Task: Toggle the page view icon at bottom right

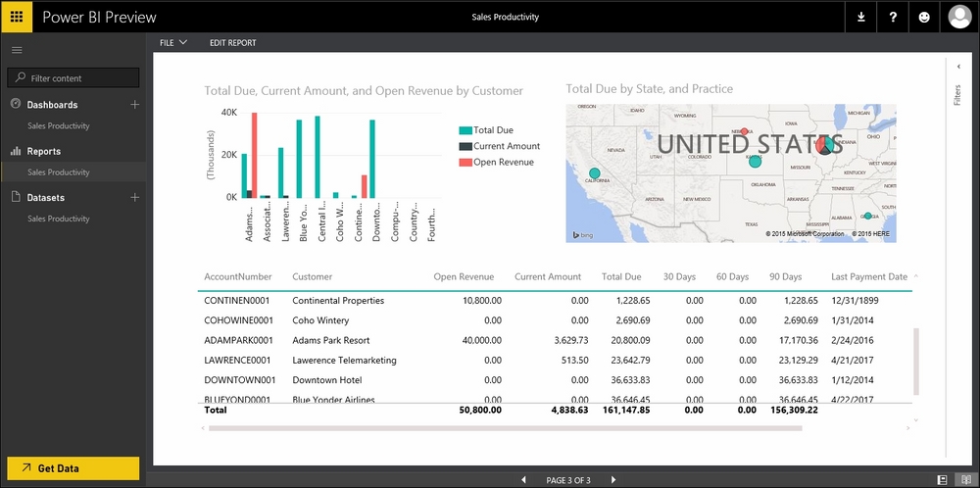Action: (942, 479)
